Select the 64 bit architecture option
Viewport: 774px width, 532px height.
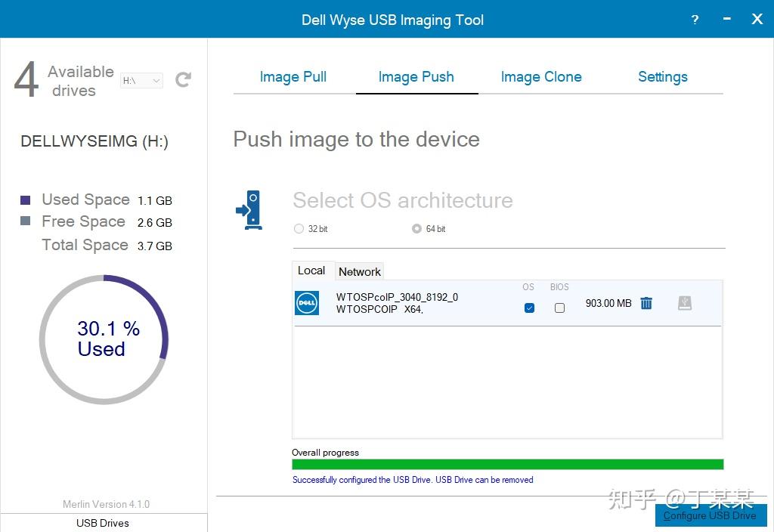click(x=416, y=229)
